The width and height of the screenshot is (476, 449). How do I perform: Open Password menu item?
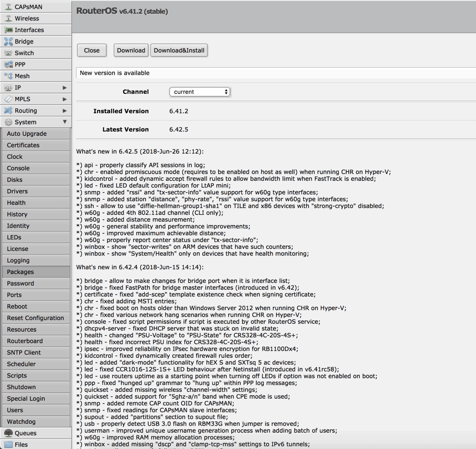tap(36, 283)
